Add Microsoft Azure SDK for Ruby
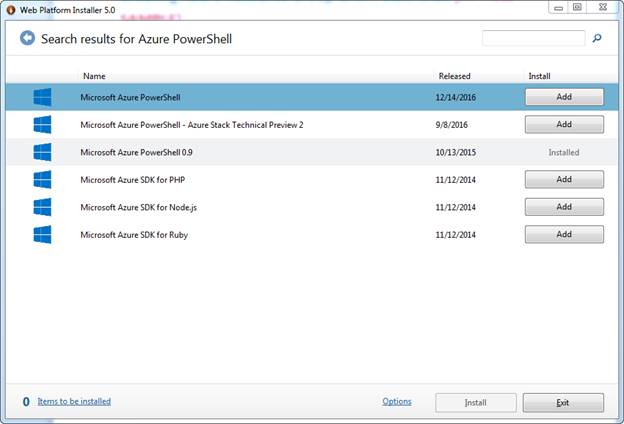 coord(564,234)
